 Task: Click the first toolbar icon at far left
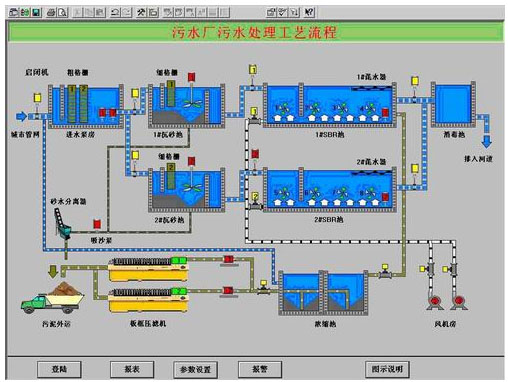click(x=14, y=12)
